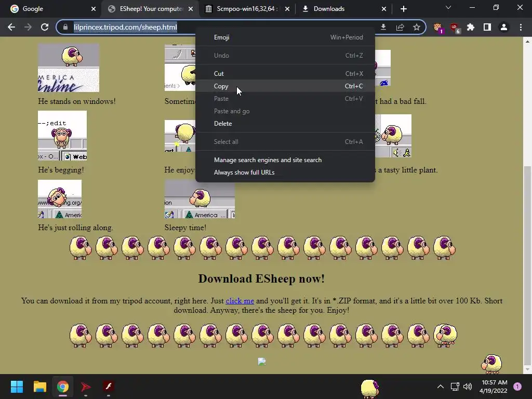Select Manage search engines and site search
The image size is (532, 399).
pyautogui.click(x=285, y=160)
